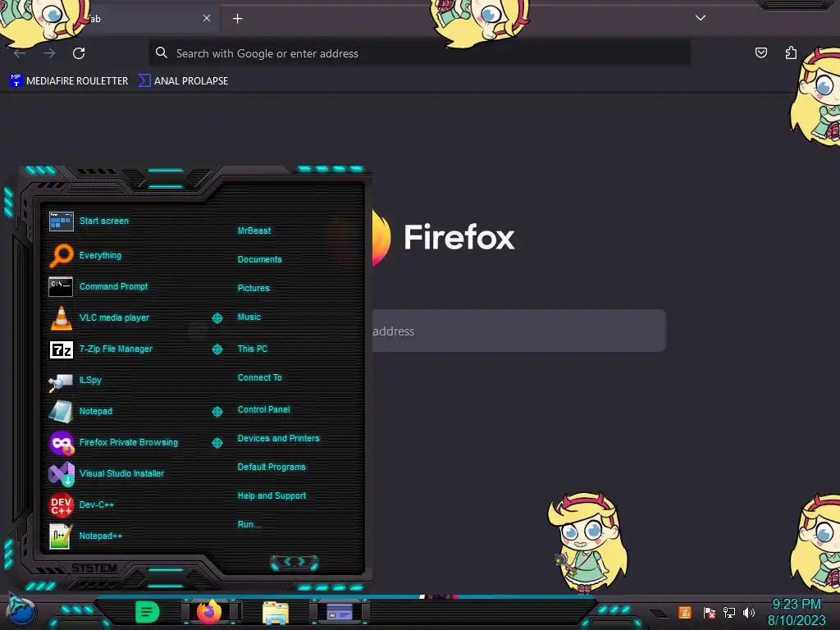Open Command Prompt from the start menu
The height and width of the screenshot is (630, 840).
tap(98, 286)
